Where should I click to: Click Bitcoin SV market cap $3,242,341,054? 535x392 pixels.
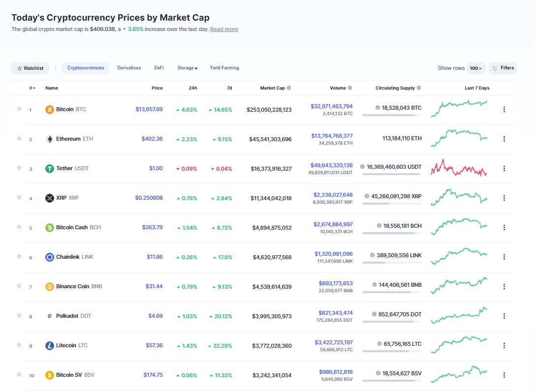pyautogui.click(x=272, y=375)
